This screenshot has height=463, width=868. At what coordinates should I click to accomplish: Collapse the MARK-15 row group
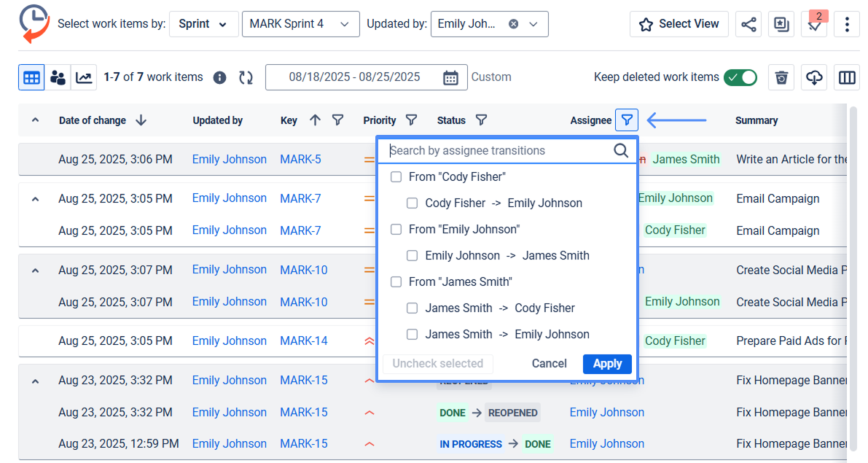(x=34, y=380)
